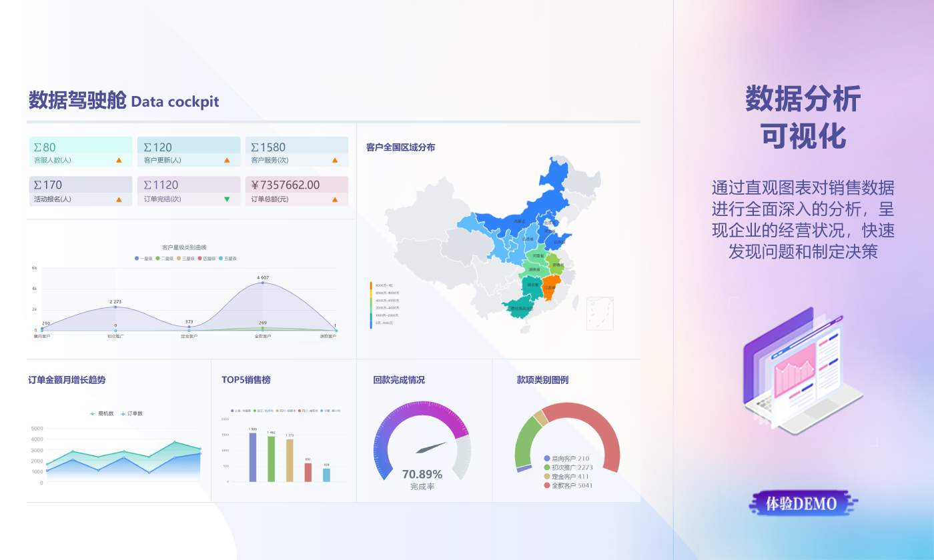Click the 0万-1000万 map legend range
The width and height of the screenshot is (934, 560).
coord(382,323)
